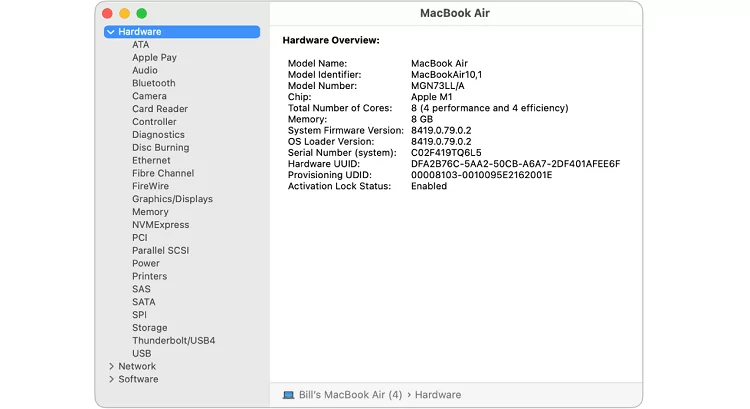
Task: Select Parallel SCSI item
Action: 161,251
